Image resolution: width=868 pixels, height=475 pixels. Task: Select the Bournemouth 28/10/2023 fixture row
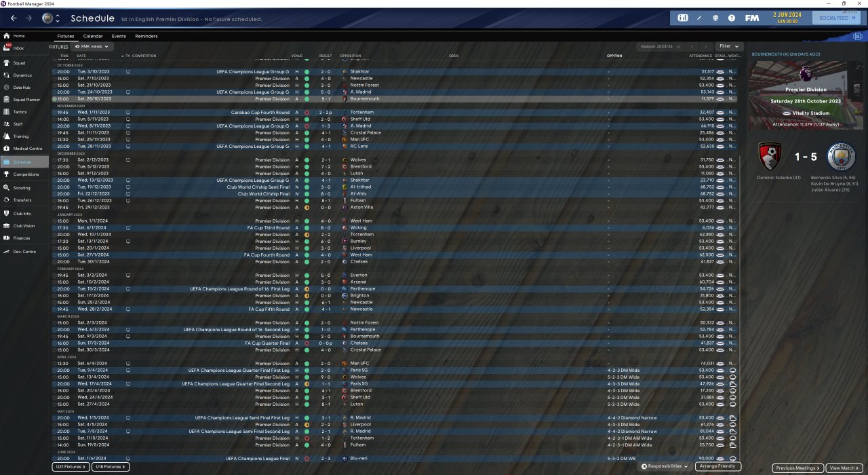click(x=397, y=99)
